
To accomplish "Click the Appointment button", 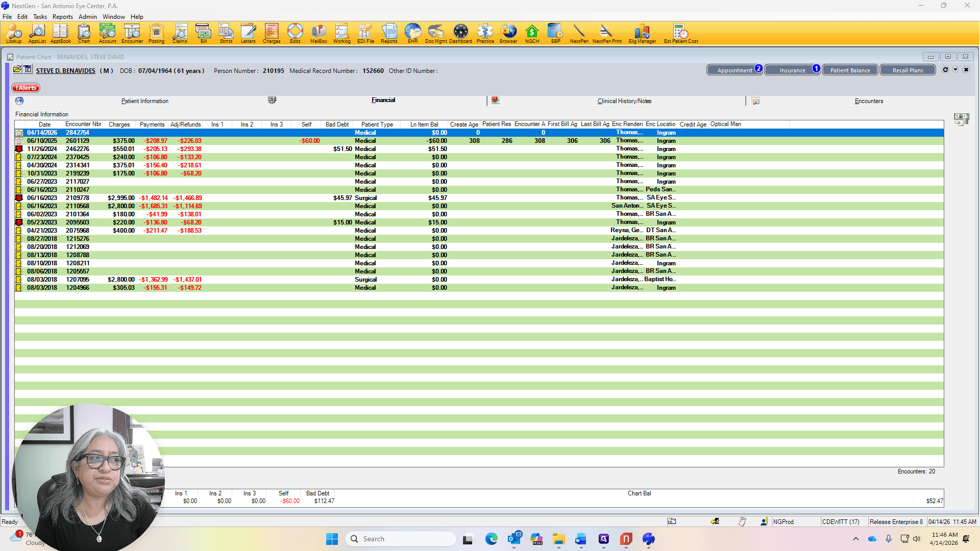I will pyautogui.click(x=734, y=70).
